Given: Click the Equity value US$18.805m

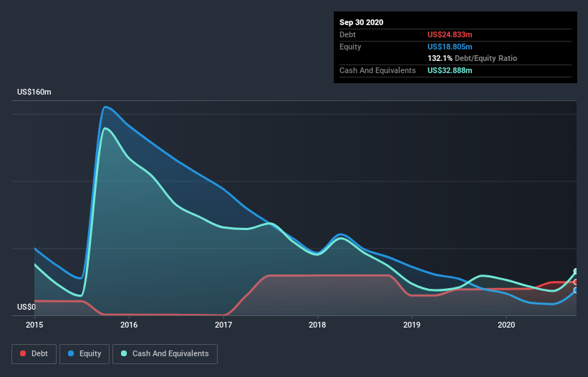Looking at the screenshot, I should 450,47.
